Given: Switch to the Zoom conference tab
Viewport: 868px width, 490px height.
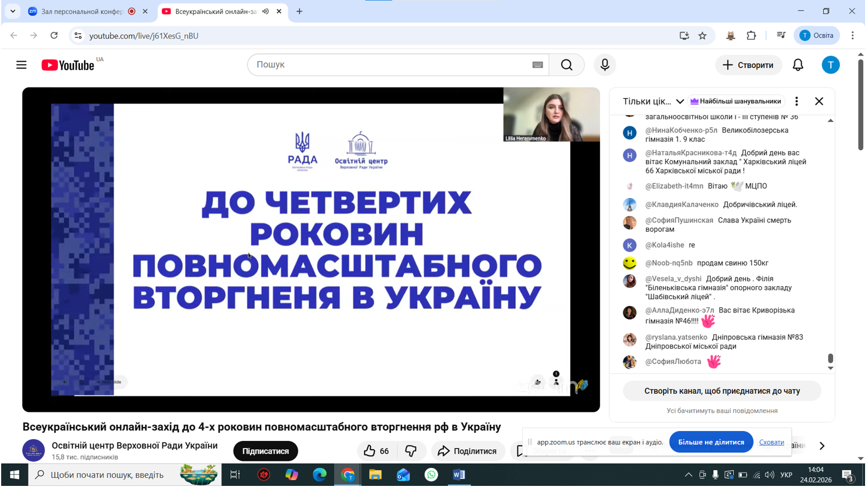Looking at the screenshot, I should (x=82, y=12).
